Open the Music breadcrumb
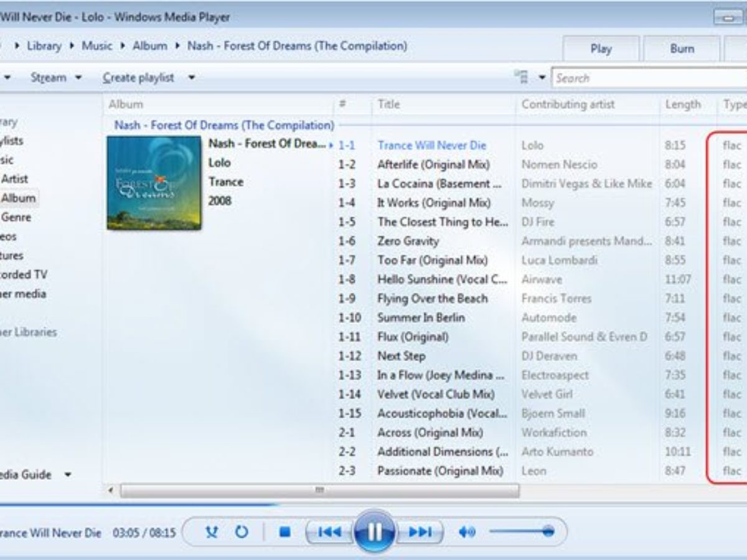Viewport: 747px width, 560px height. pos(97,45)
